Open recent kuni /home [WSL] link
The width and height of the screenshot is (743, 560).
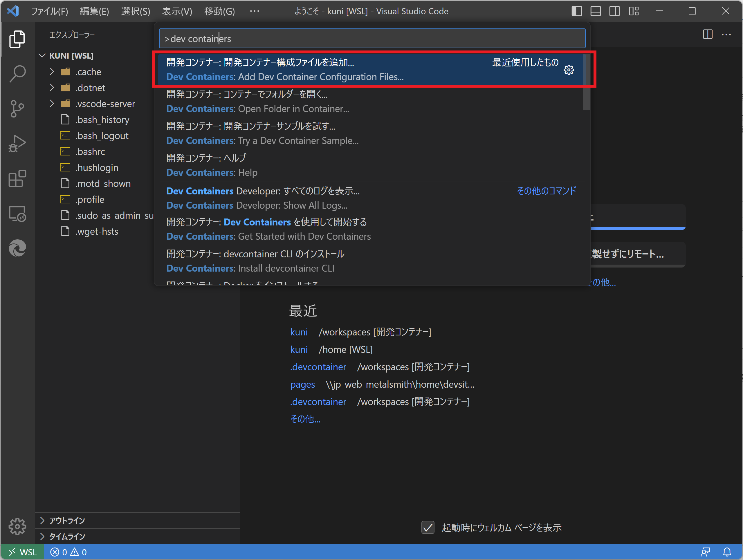click(299, 350)
